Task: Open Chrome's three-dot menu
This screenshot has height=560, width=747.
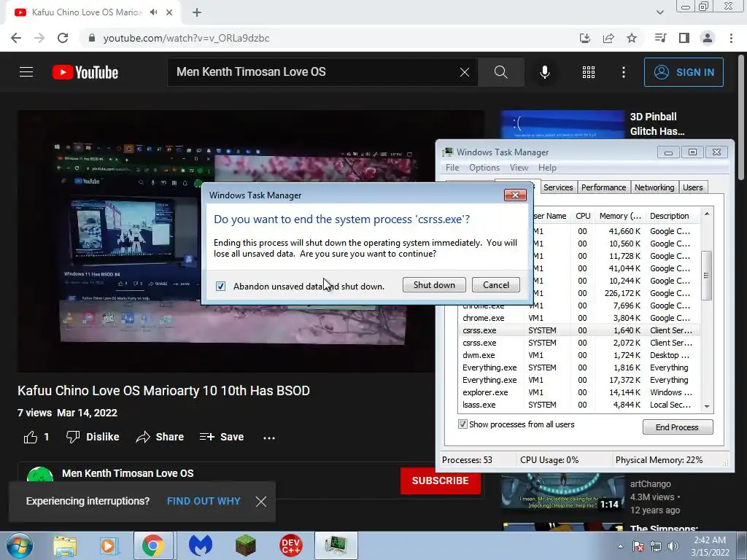Action: coord(731,38)
